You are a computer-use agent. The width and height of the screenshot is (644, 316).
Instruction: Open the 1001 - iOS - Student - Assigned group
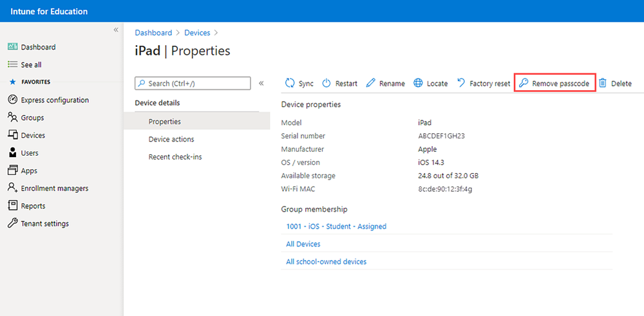(336, 226)
